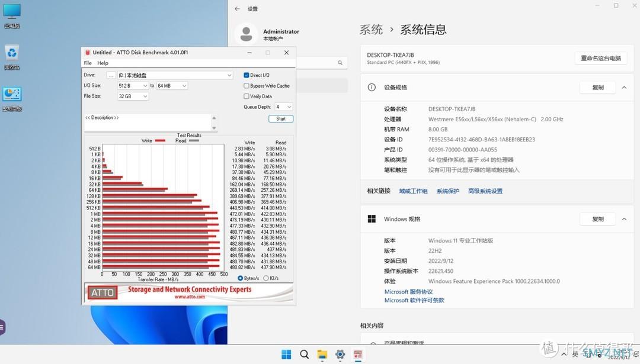Select the IO/s radio button
This screenshot has width=640, height=364.
point(265,278)
